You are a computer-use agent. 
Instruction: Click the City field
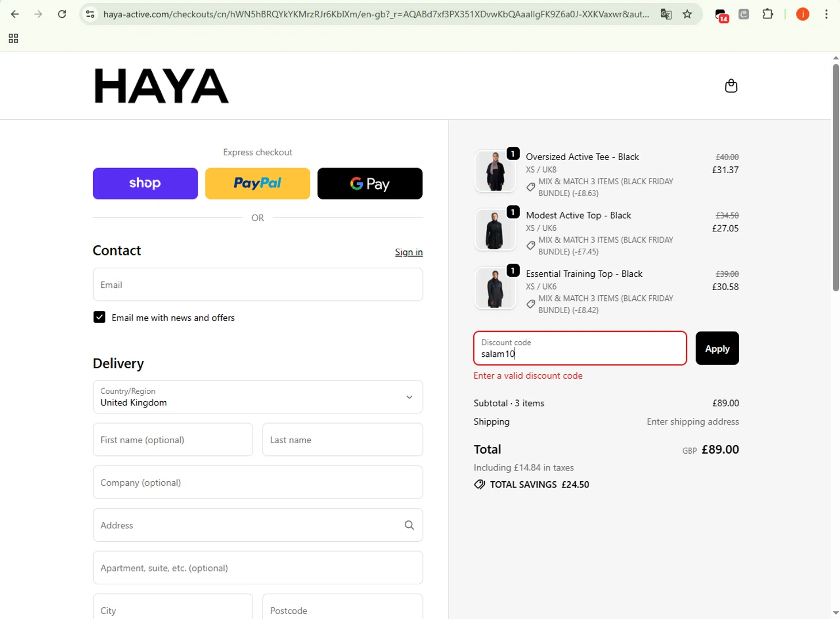click(x=172, y=607)
